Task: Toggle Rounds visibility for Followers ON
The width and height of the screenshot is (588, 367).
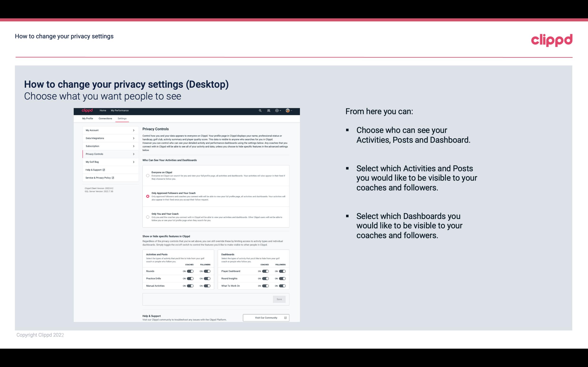Action: (x=207, y=271)
